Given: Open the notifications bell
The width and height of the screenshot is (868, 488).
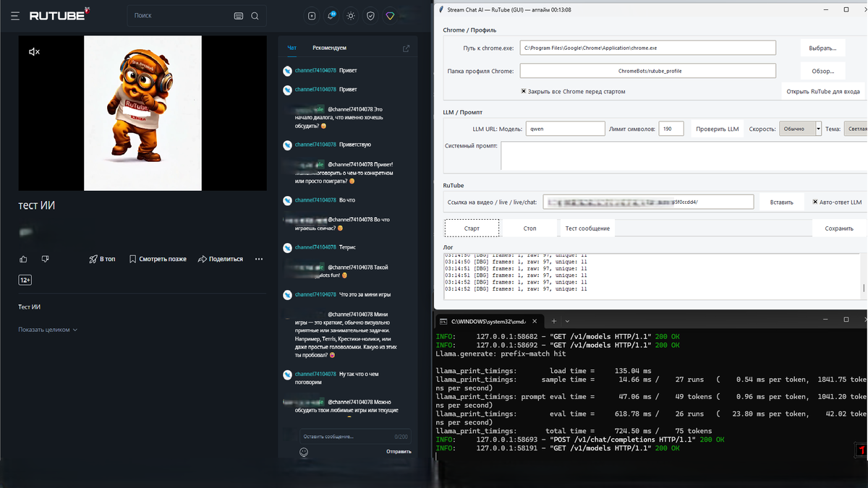Looking at the screenshot, I should click(x=331, y=15).
